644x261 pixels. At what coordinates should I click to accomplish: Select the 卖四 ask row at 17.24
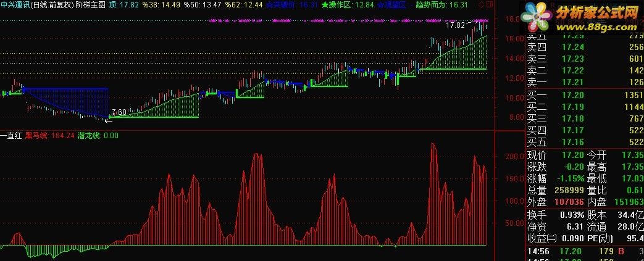(x=585, y=47)
